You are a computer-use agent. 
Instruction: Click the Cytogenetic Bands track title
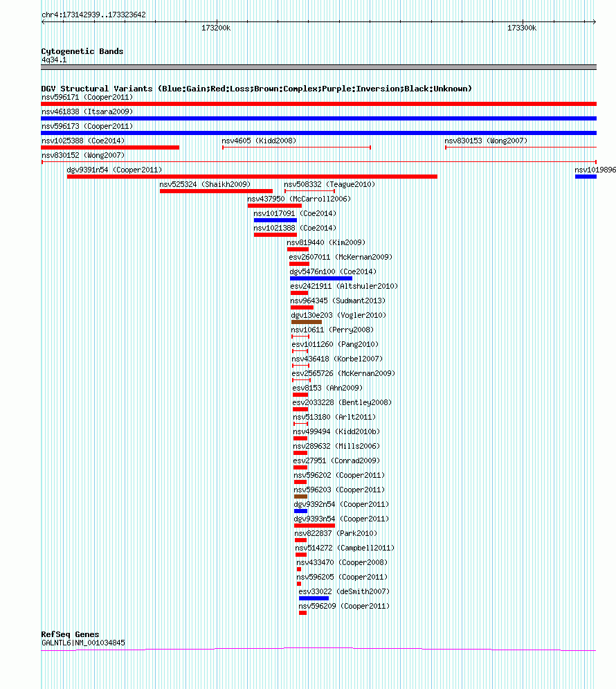82,51
